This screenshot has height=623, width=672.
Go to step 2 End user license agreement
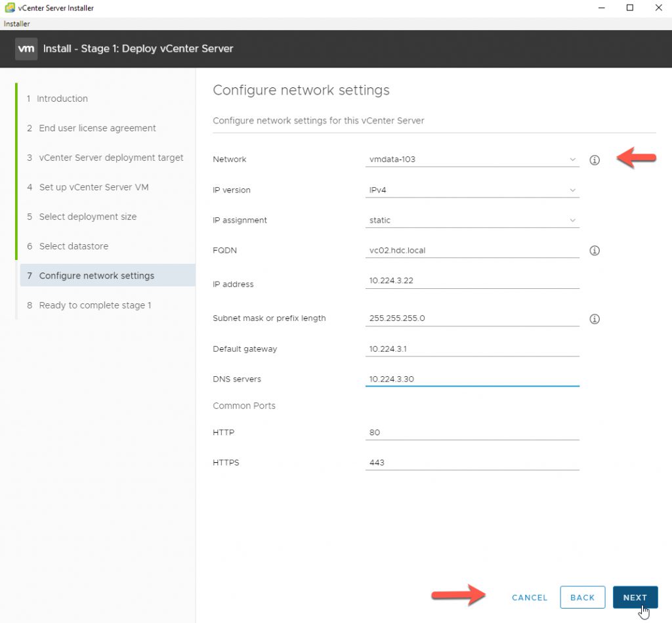91,128
